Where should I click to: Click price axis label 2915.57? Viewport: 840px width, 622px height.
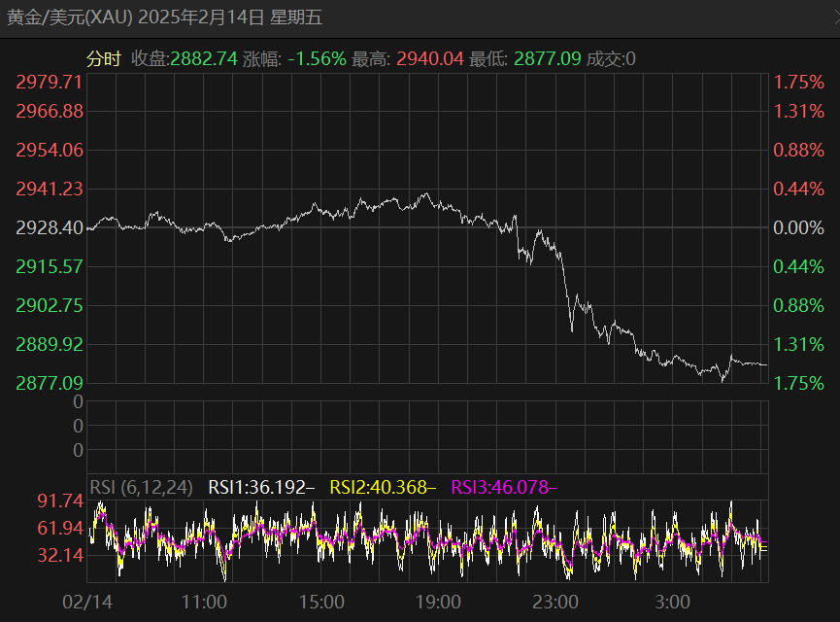click(x=50, y=266)
